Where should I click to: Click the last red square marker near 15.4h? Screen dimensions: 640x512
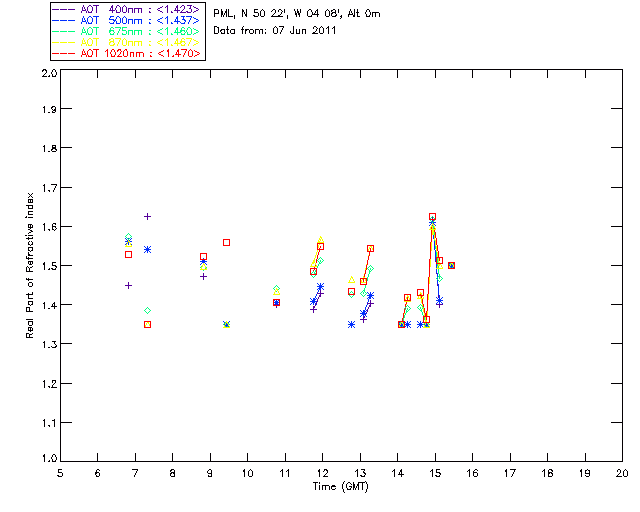451,265
